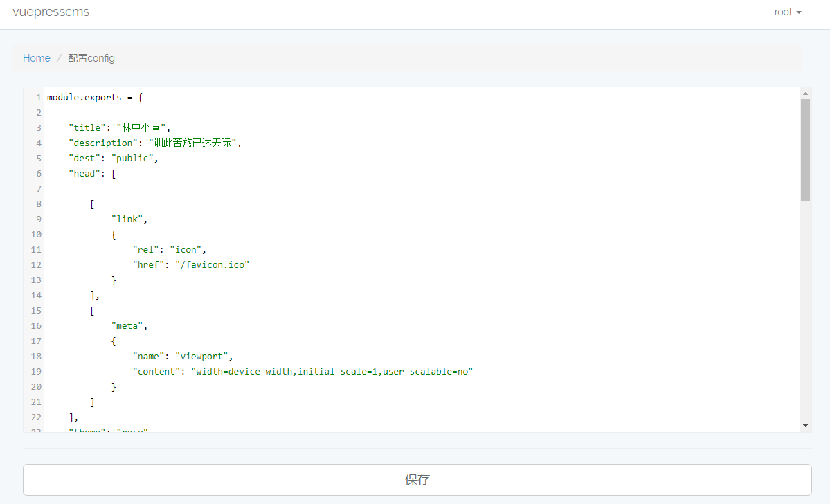
Task: Open the root user dropdown menu
Action: [788, 12]
